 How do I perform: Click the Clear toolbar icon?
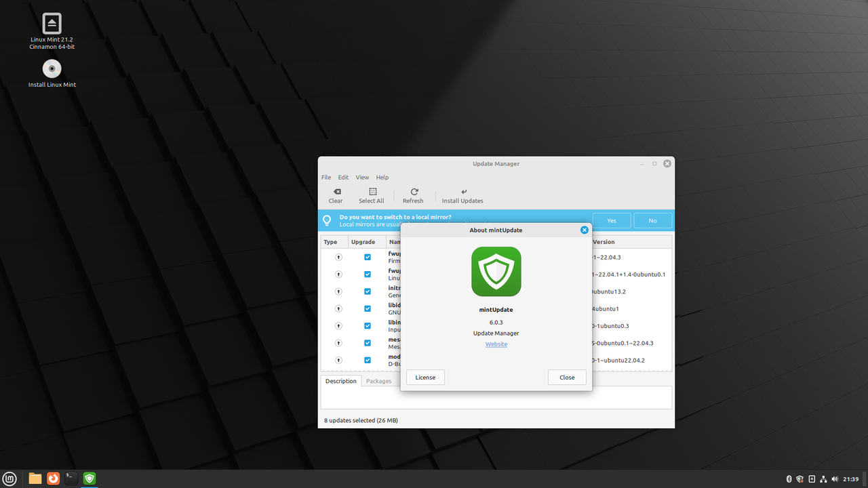pos(336,192)
